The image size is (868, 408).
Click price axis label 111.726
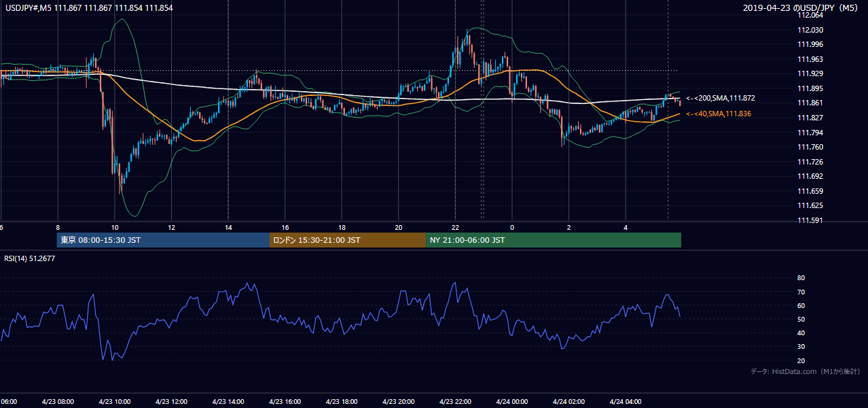click(810, 162)
